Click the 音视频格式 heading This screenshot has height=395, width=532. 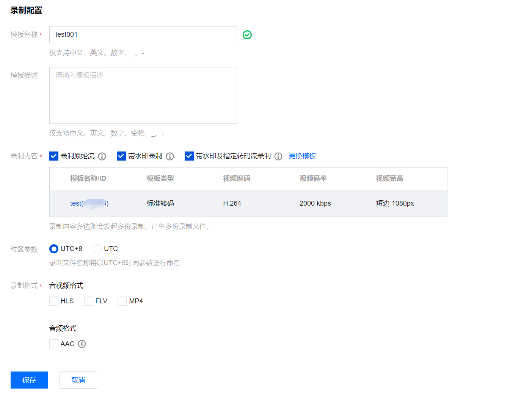[66, 286]
